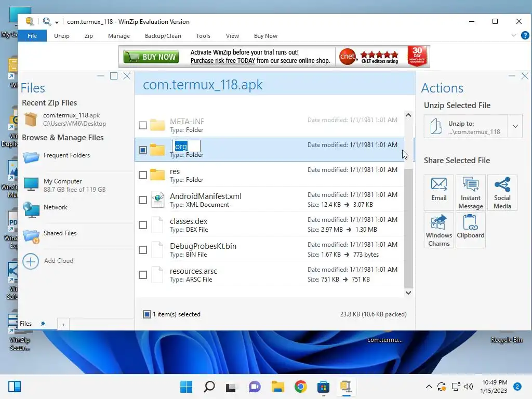Open the Manage ribbon tab
The image size is (532, 399).
(119, 36)
